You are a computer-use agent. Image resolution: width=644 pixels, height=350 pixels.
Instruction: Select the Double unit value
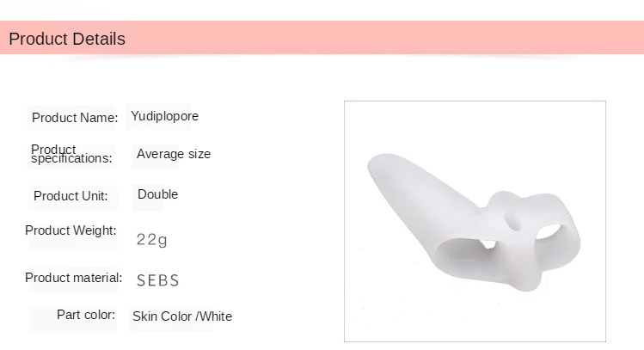[157, 194]
